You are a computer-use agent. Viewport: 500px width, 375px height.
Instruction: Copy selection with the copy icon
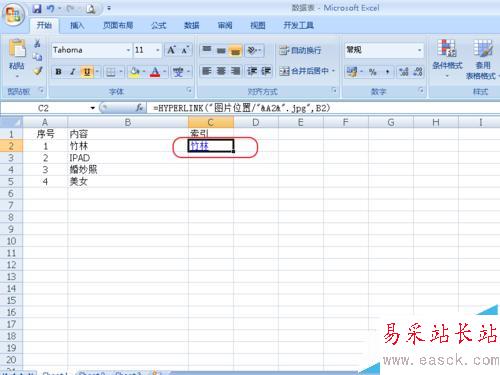click(x=37, y=57)
